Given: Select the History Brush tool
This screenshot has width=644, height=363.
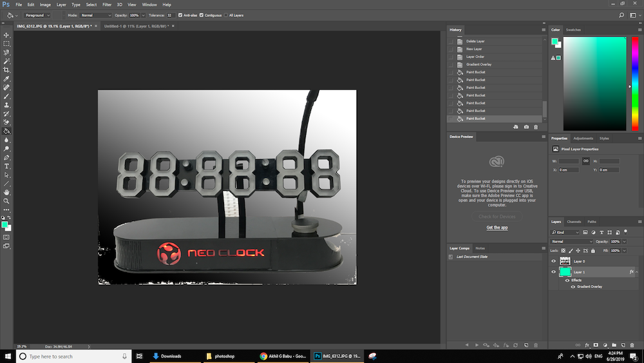Looking at the screenshot, I should [6, 114].
